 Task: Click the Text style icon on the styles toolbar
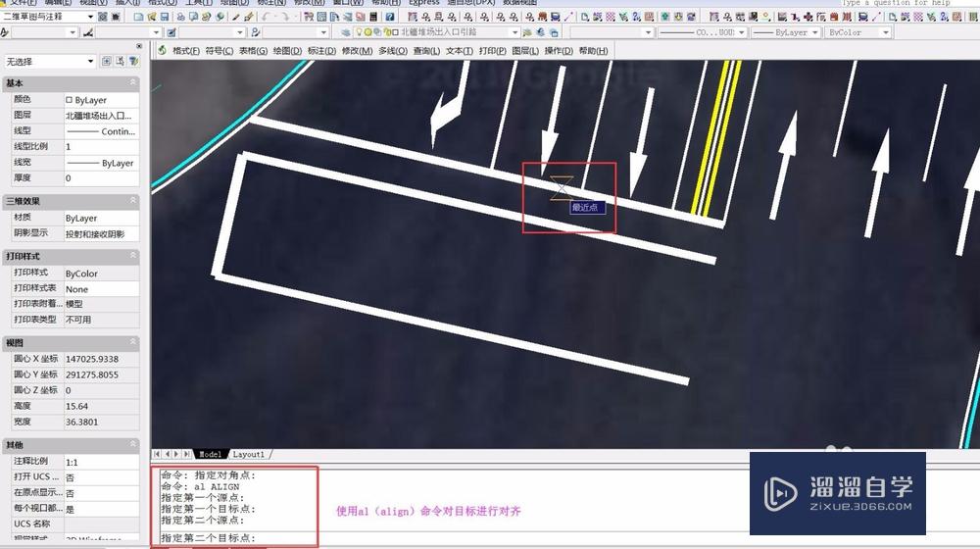tap(5, 32)
